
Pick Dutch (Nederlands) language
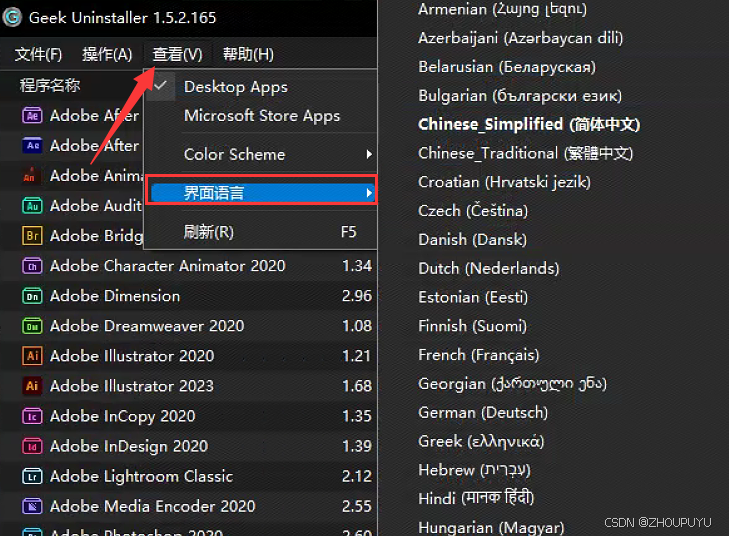pos(489,269)
